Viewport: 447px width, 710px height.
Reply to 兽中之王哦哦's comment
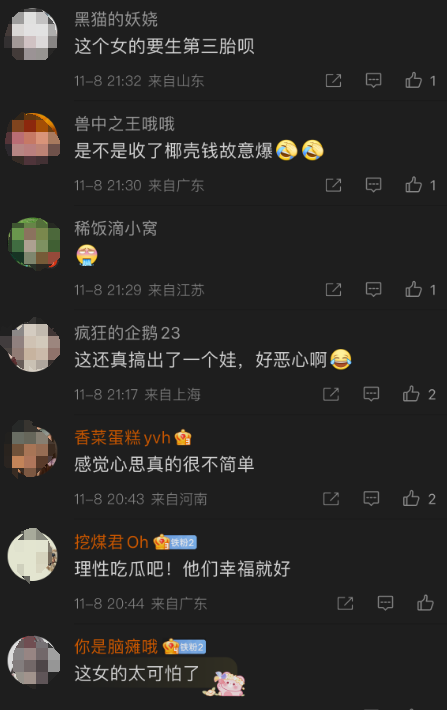373,185
